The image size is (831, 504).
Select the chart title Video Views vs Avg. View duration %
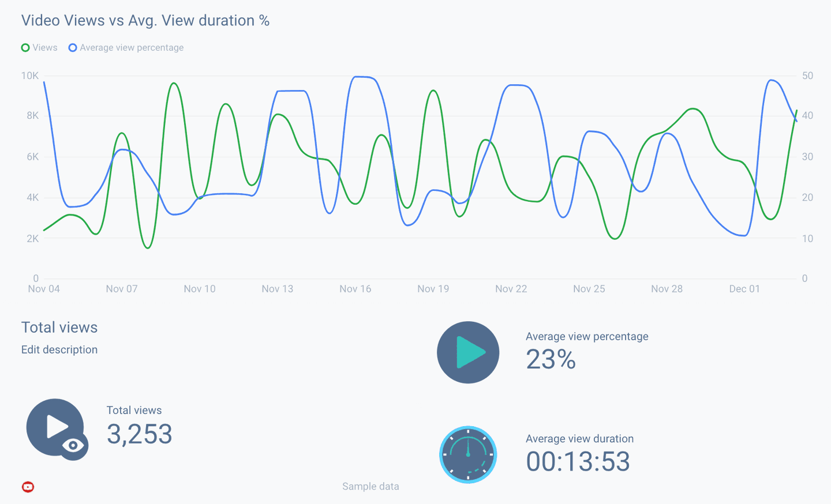click(x=145, y=20)
